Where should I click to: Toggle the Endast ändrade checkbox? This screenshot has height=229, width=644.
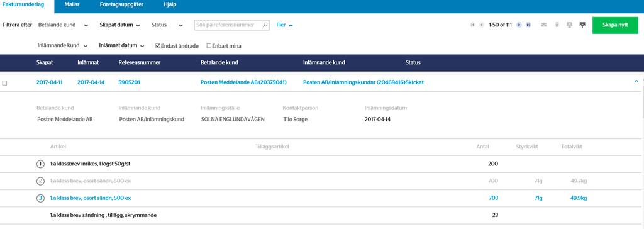pos(158,46)
